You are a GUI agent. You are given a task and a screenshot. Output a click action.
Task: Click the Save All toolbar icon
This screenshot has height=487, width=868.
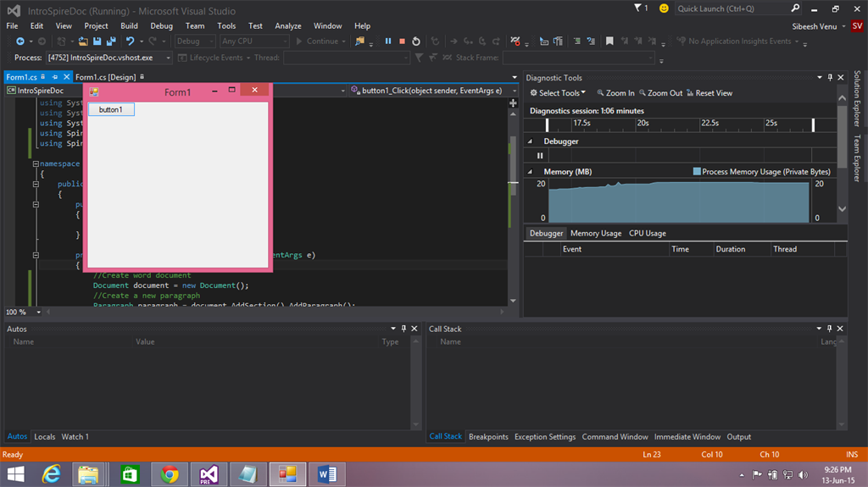(x=111, y=41)
